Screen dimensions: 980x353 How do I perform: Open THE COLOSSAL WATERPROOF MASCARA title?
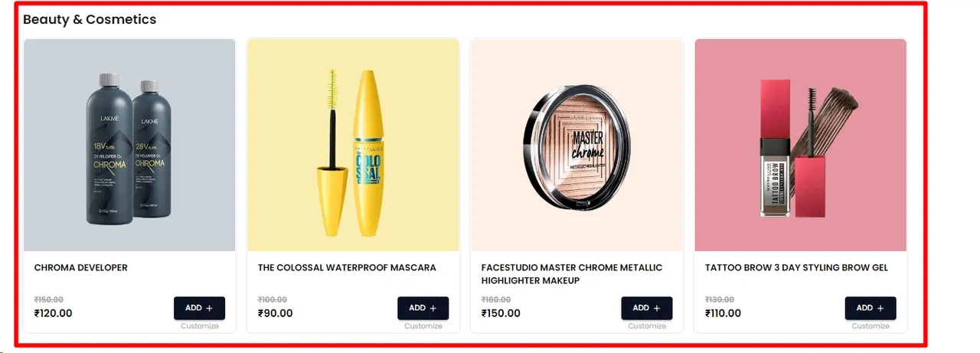point(347,268)
